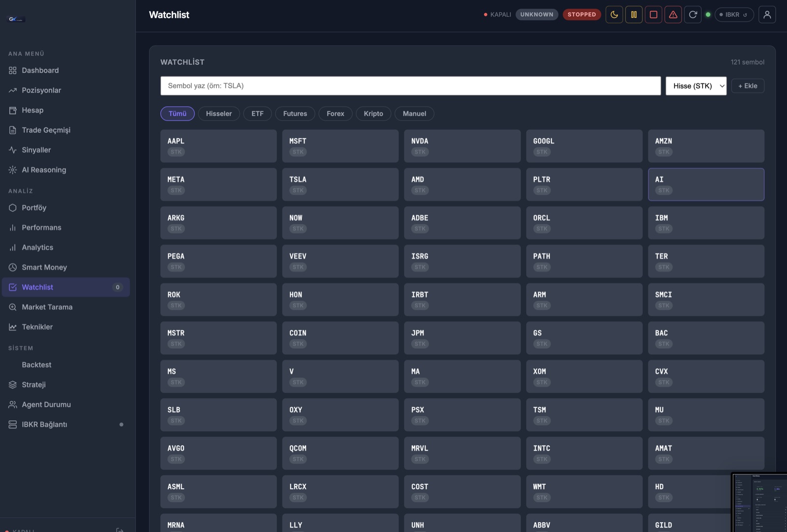This screenshot has width=787, height=532.
Task: Open the Agent Durumu status page
Action: 66,404
